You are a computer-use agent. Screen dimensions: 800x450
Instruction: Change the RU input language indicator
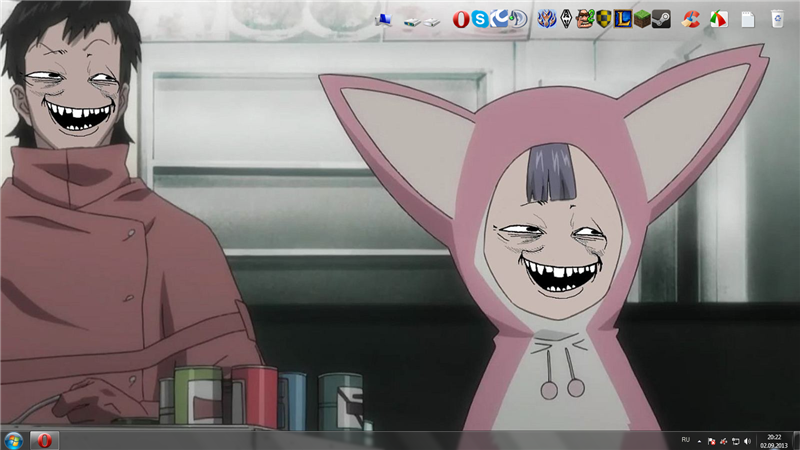coord(686,440)
